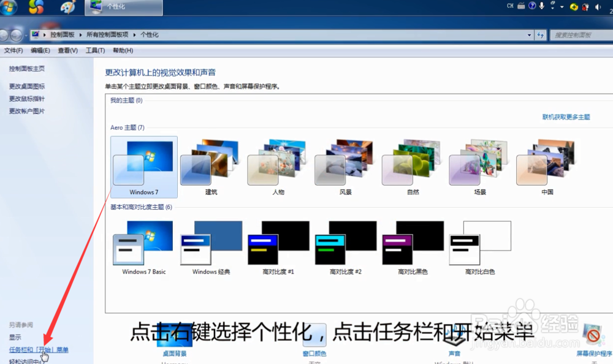Open the address bar history dropdown
613x364 pixels.
click(530, 35)
